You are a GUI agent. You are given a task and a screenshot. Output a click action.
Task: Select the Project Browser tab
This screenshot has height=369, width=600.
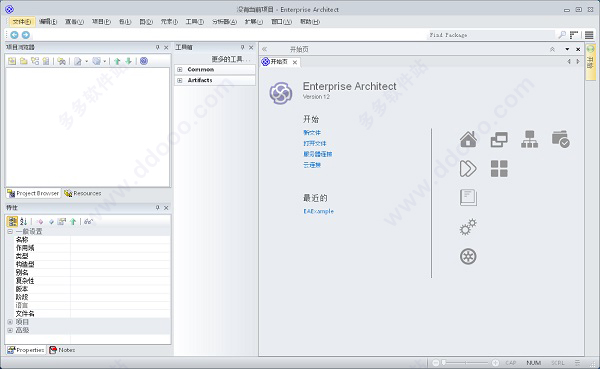click(x=33, y=193)
